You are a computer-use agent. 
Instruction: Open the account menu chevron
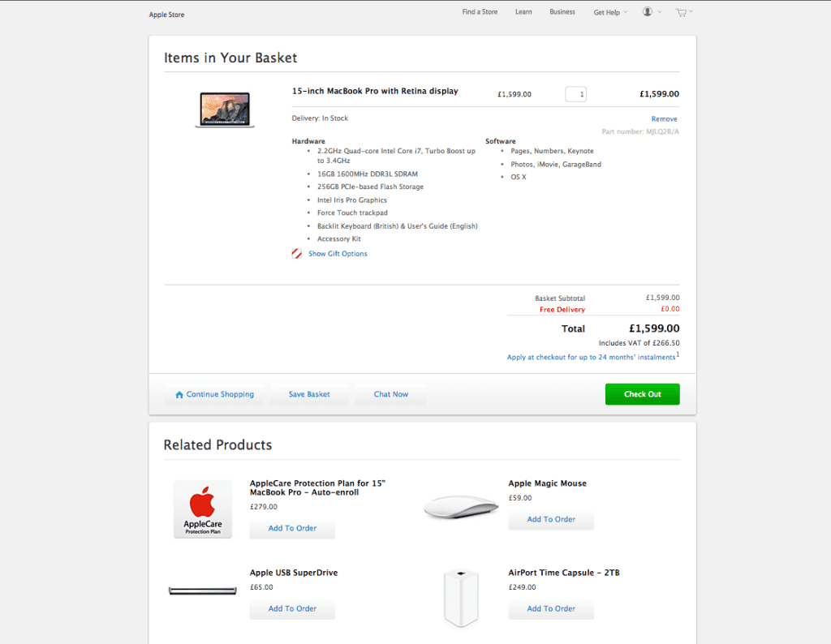tap(659, 11)
